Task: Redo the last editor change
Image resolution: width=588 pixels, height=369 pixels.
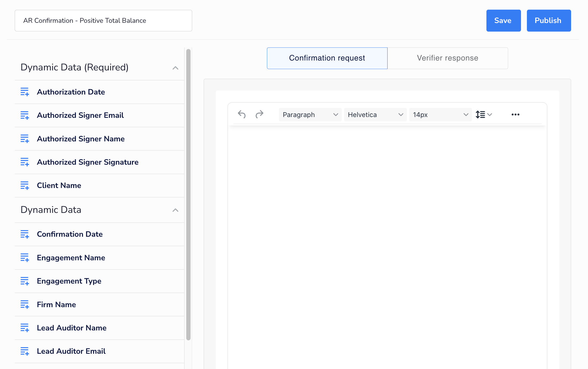Action: (x=259, y=115)
